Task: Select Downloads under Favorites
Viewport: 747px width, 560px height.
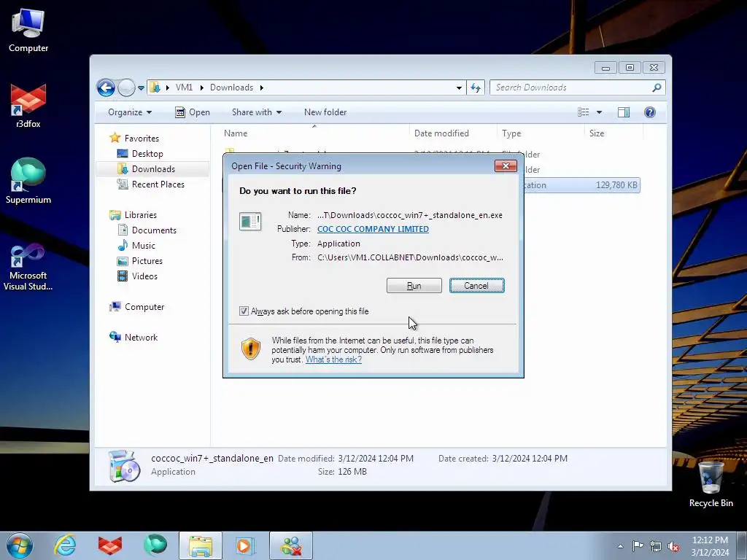Action: [x=153, y=169]
